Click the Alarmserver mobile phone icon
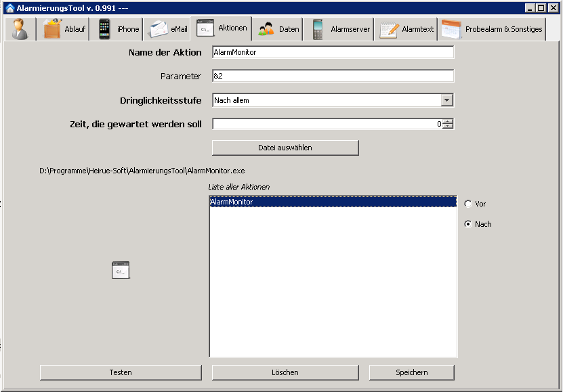The height and width of the screenshot is (392, 563). pos(318,29)
